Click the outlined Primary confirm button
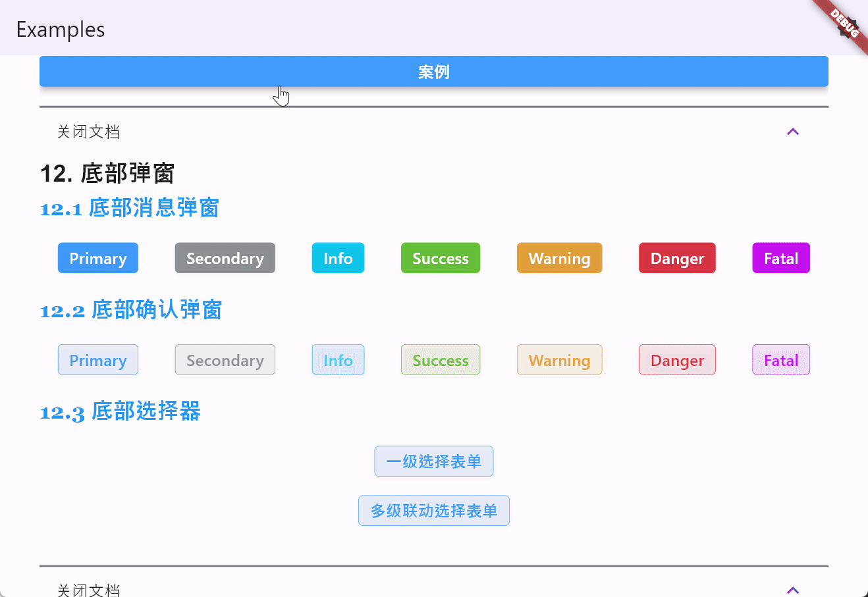Screen dimensions: 868x597 [x=97, y=359]
